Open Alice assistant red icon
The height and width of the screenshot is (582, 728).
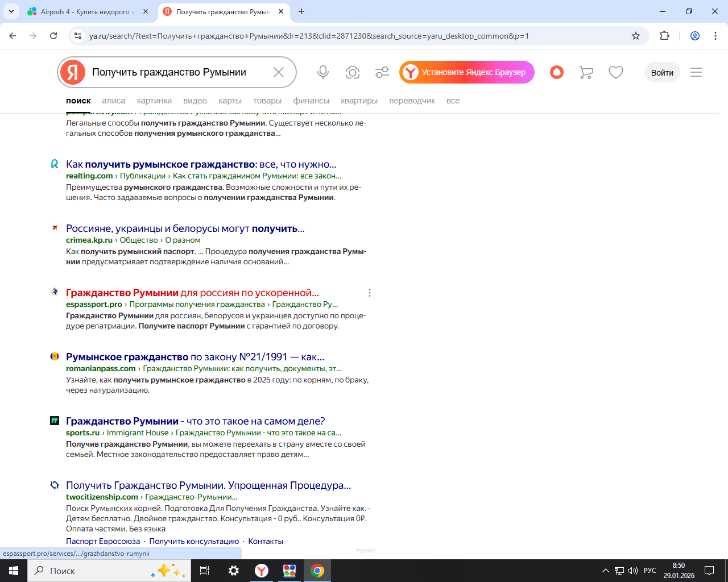tap(557, 72)
